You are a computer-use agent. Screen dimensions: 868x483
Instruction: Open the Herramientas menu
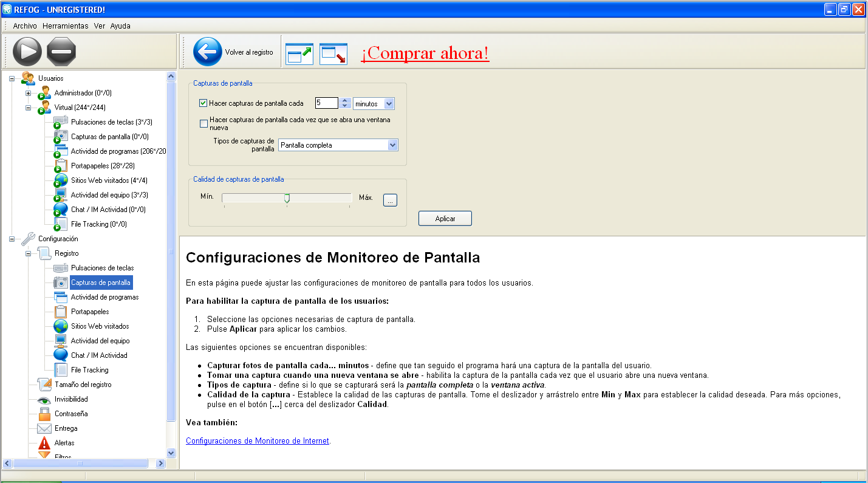[x=66, y=26]
